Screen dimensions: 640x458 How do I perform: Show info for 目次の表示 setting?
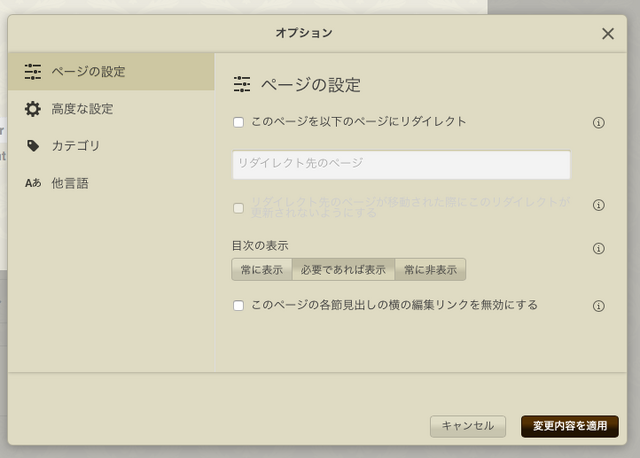click(598, 248)
